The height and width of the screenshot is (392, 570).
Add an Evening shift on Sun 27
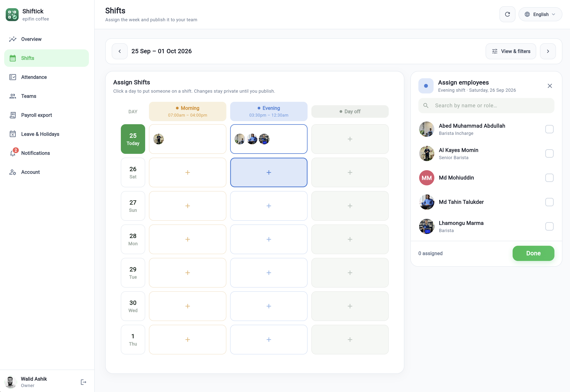269,206
